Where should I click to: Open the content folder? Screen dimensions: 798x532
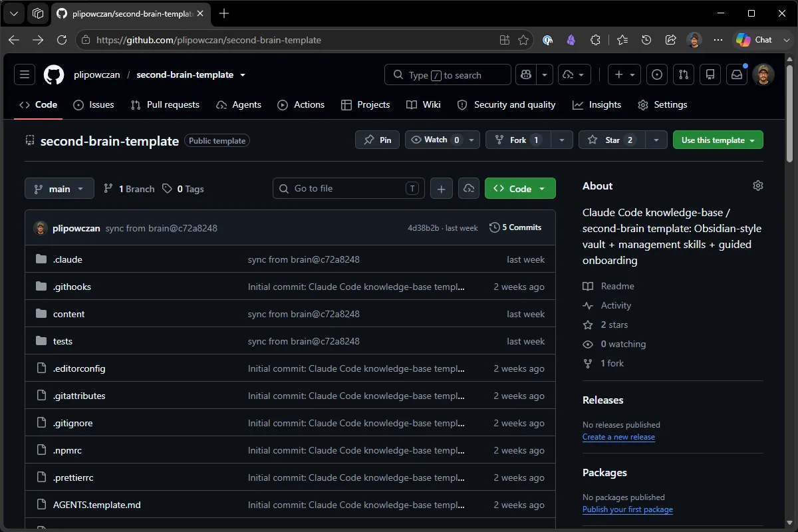pos(69,314)
